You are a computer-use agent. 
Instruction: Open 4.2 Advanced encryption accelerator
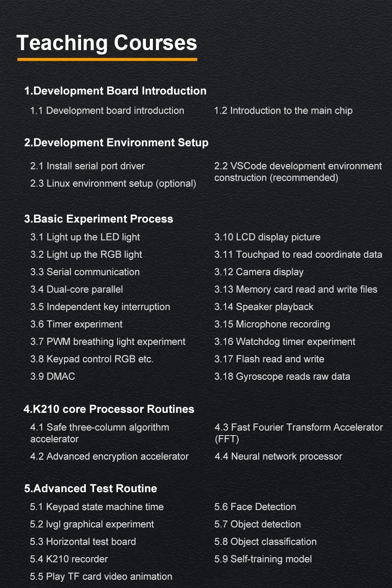coord(109,456)
